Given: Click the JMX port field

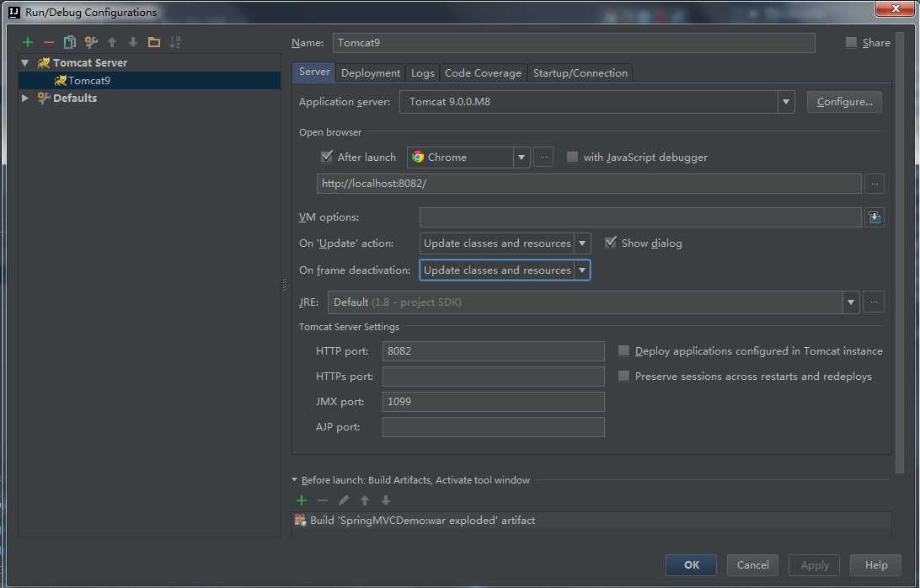Looking at the screenshot, I should (494, 402).
